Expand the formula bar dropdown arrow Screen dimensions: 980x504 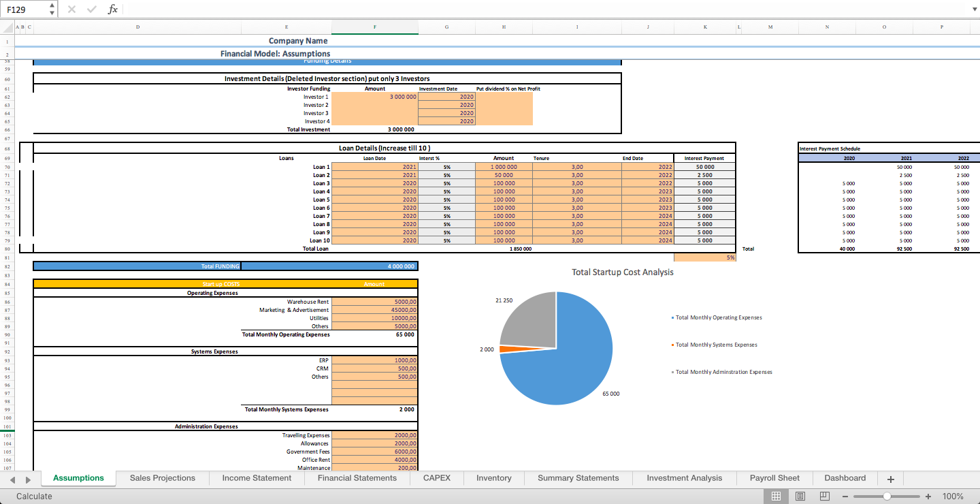tap(973, 10)
